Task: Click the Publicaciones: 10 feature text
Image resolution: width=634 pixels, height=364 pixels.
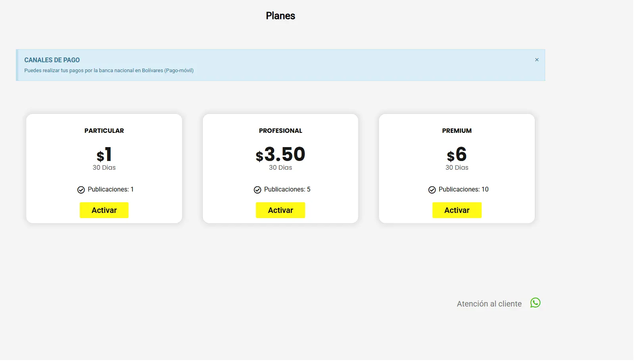Action: click(x=463, y=190)
